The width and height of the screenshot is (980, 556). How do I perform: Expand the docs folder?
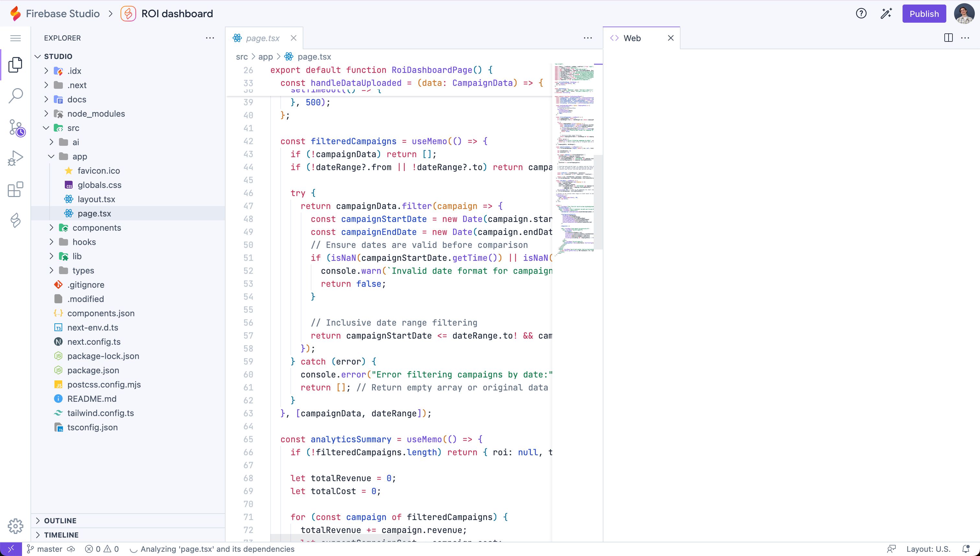click(46, 99)
